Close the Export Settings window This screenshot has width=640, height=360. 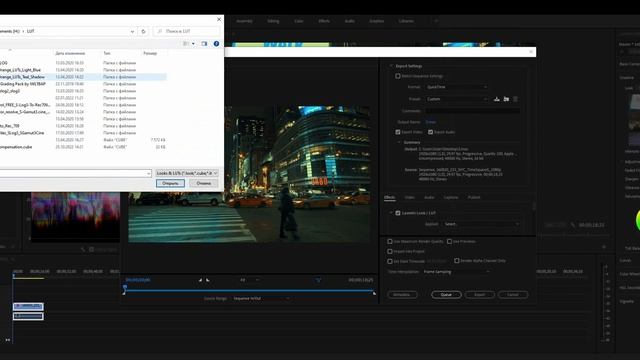[x=531, y=52]
